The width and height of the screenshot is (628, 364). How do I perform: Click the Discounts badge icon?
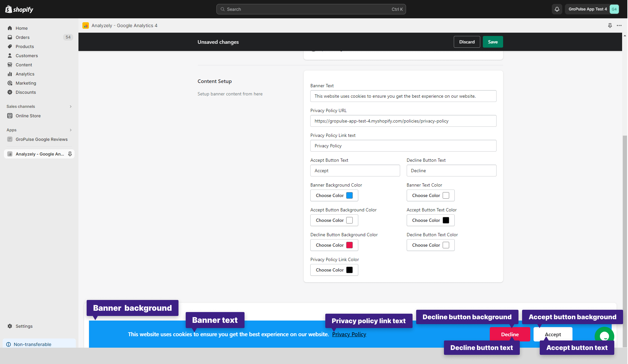[10, 92]
